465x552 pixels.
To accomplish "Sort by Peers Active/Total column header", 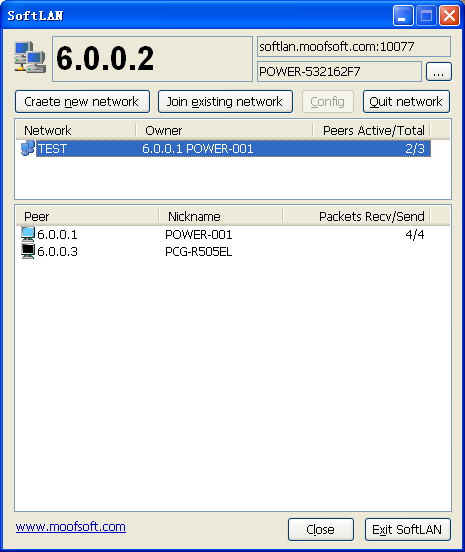I will (x=372, y=130).
